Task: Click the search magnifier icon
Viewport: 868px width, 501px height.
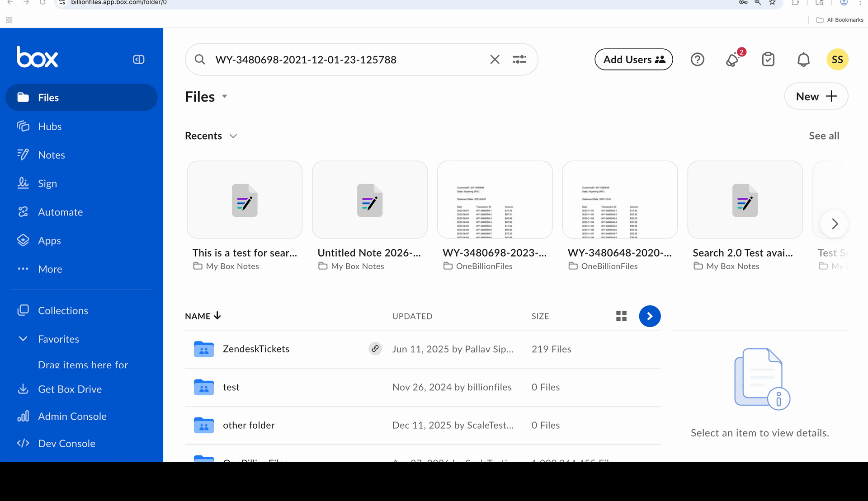Action: click(x=200, y=60)
